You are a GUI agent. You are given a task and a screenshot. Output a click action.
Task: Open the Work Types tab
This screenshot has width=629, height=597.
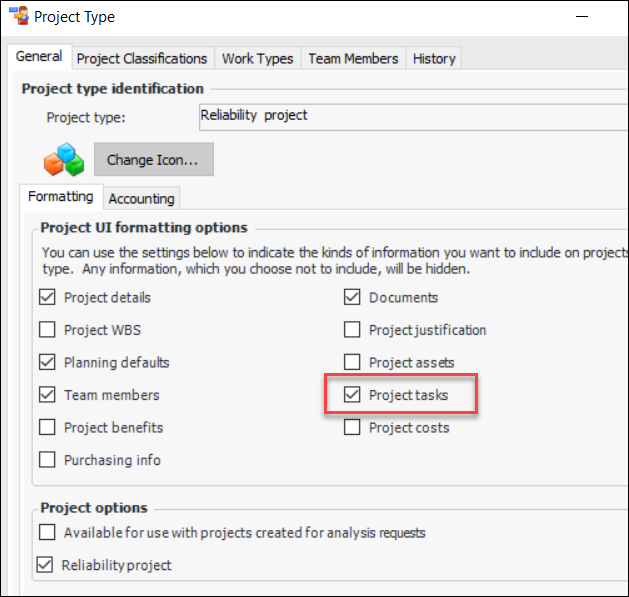(257, 58)
